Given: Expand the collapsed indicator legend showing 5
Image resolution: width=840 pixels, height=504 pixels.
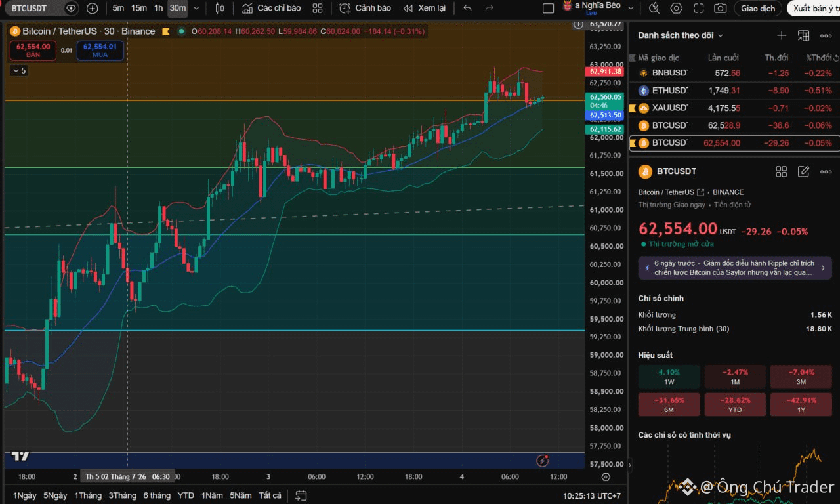Looking at the screenshot, I should [18, 70].
